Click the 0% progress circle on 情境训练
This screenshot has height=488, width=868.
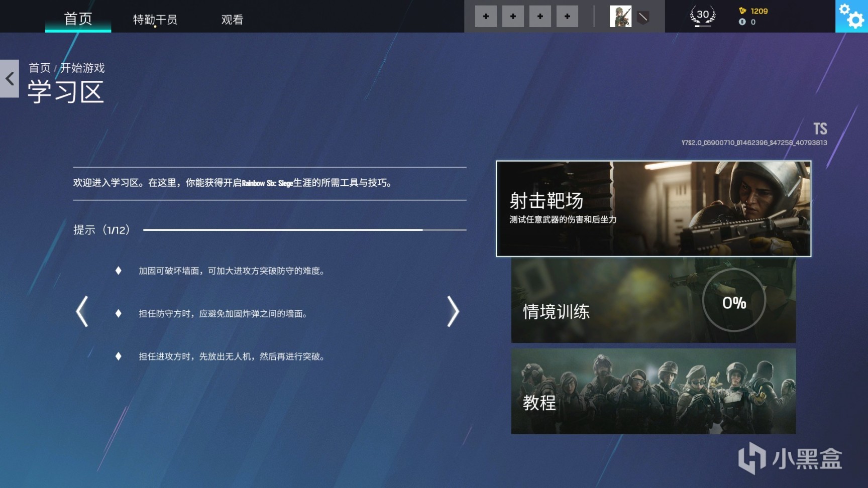(x=734, y=300)
